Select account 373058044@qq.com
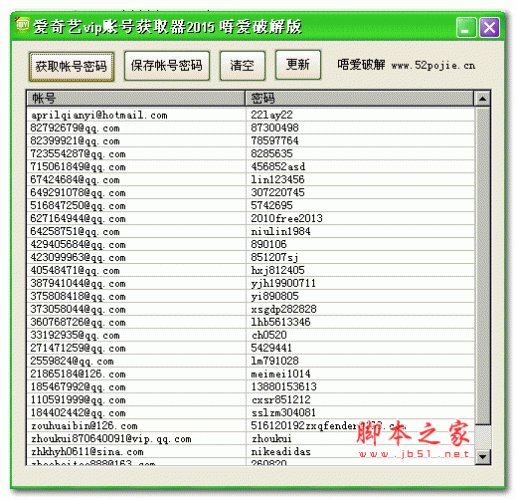 [78, 310]
